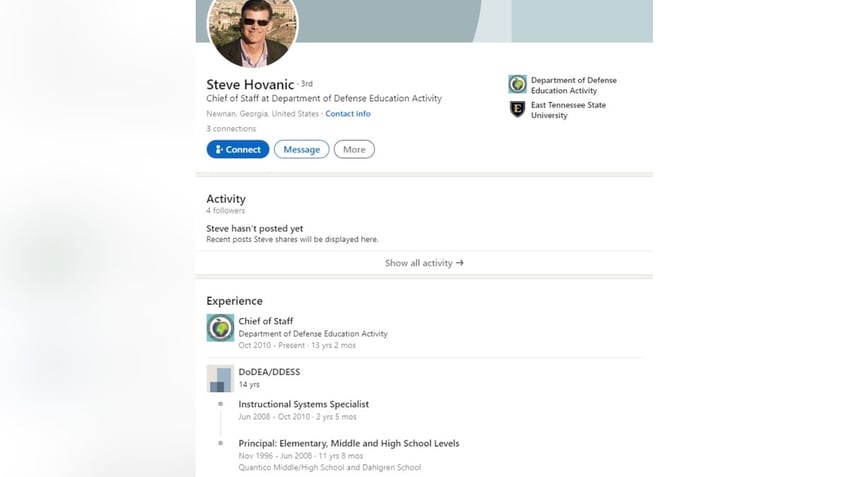
Task: Click the Activity section heading
Action: (226, 198)
